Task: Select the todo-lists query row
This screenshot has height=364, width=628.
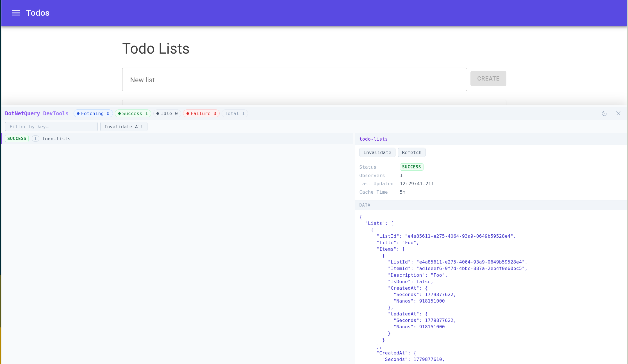Action: (177, 139)
